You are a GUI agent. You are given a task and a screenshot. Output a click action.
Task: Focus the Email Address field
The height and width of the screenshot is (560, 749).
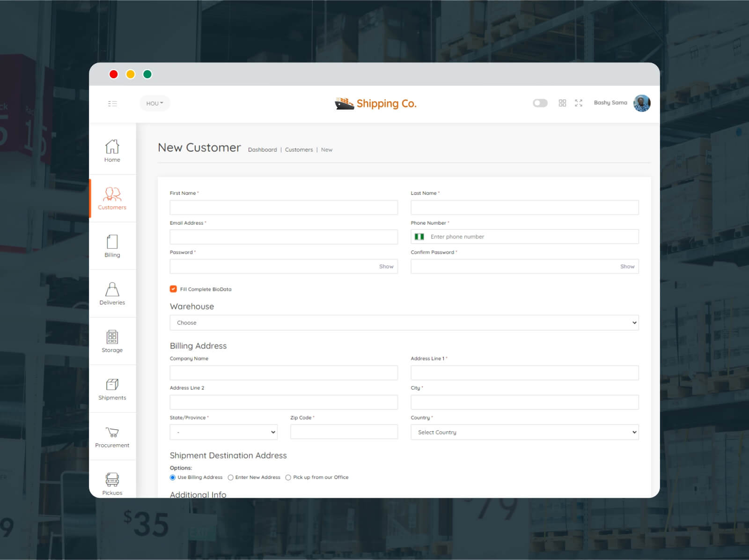point(284,237)
